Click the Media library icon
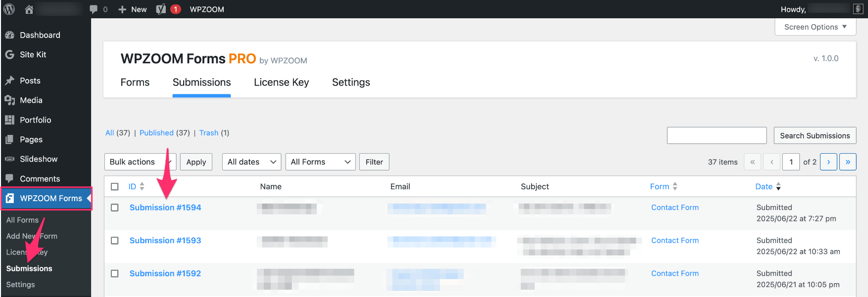 pyautogui.click(x=9, y=100)
